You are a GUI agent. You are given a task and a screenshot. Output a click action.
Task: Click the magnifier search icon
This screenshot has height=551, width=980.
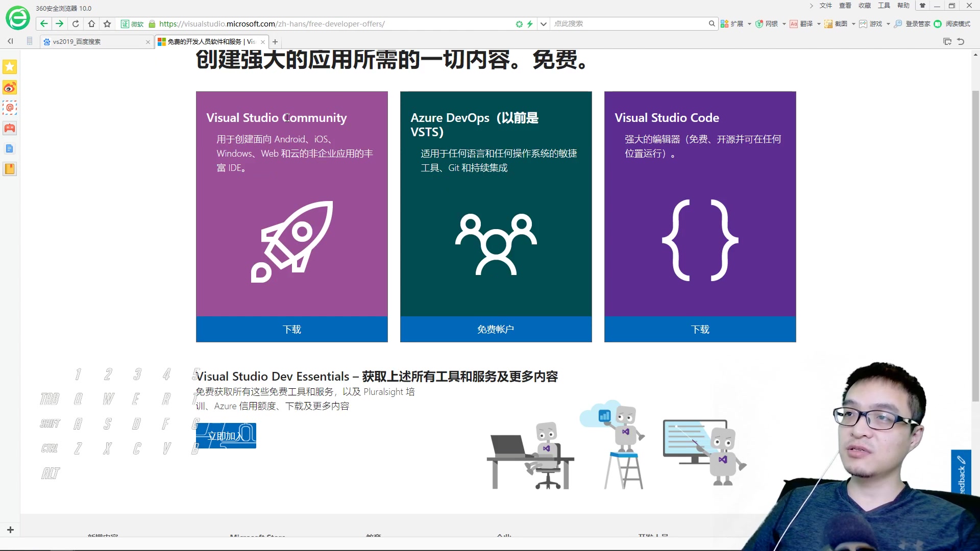click(x=712, y=23)
